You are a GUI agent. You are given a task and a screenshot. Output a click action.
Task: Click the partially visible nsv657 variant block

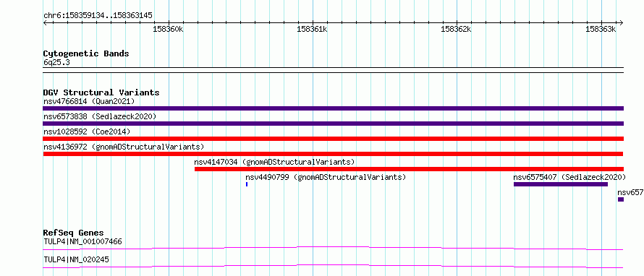pos(621,199)
